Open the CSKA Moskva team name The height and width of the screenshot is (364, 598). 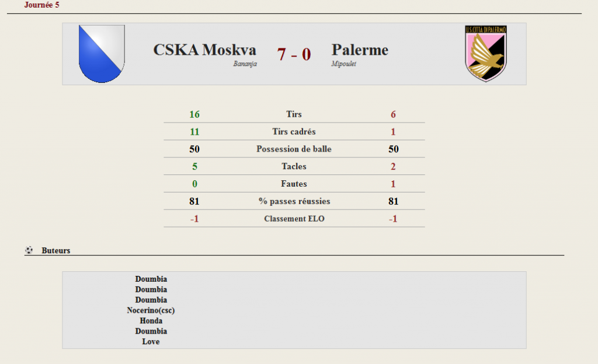pyautogui.click(x=204, y=50)
